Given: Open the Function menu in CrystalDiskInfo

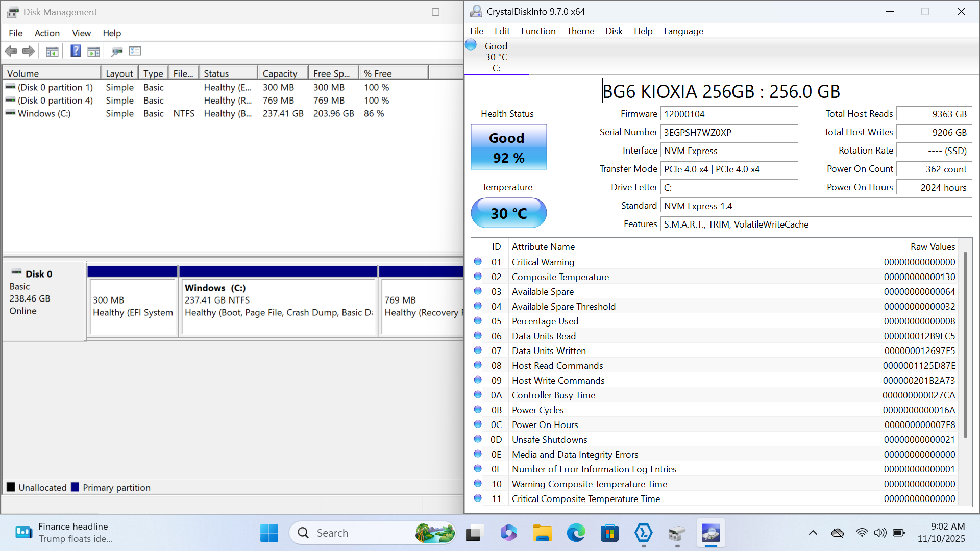Looking at the screenshot, I should click(538, 31).
